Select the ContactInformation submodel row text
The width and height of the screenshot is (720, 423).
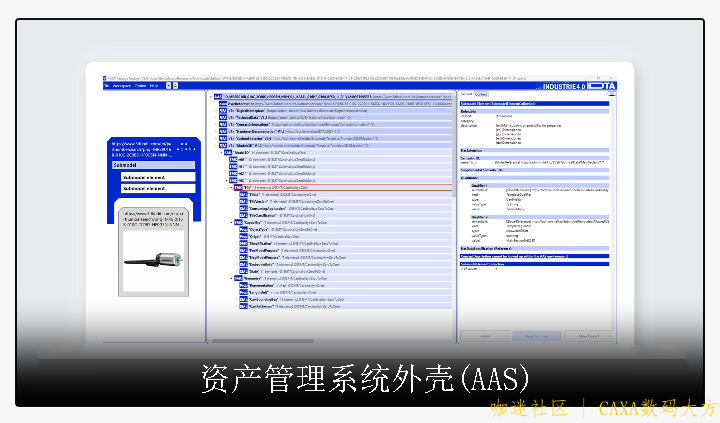[303, 124]
